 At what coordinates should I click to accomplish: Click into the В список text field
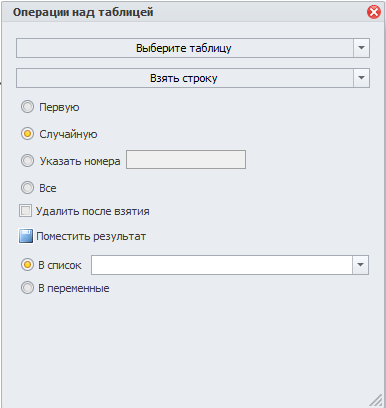click(x=222, y=265)
